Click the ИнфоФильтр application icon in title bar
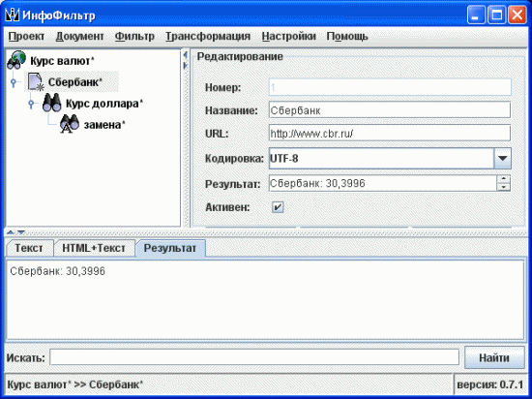This screenshot has height=399, width=532. click(x=13, y=15)
